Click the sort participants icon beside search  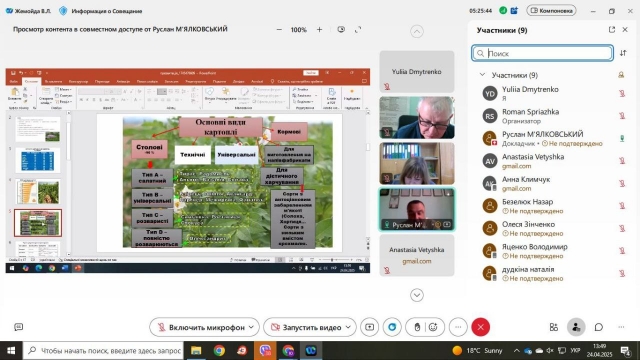[623, 53]
